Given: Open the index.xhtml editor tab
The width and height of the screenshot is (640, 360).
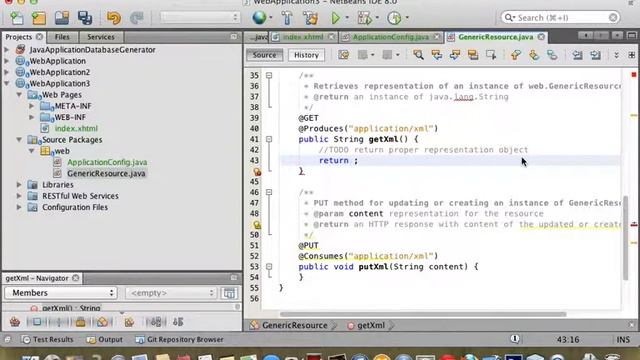Looking at the screenshot, I should [303, 37].
